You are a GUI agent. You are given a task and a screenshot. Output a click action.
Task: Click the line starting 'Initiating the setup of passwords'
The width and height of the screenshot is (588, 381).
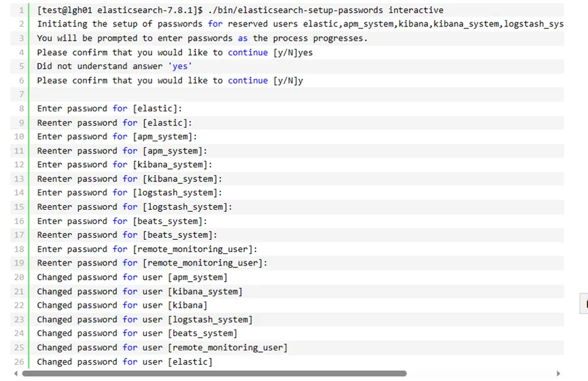point(300,24)
